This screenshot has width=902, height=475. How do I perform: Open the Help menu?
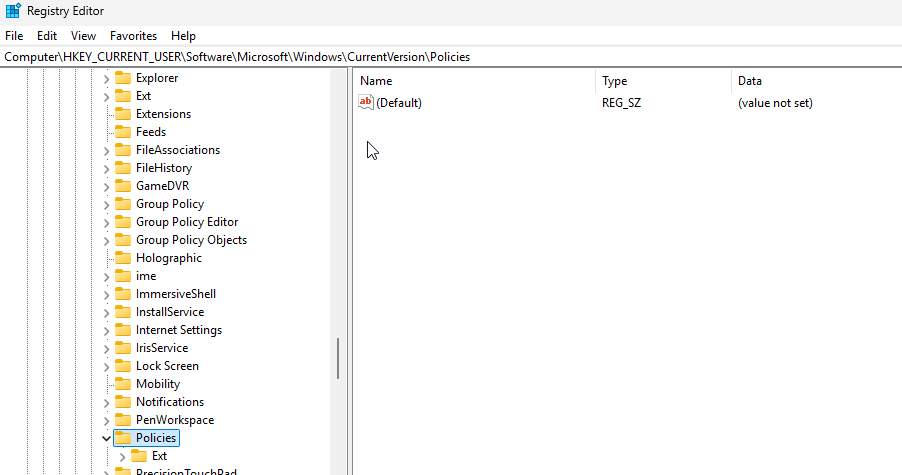(183, 35)
